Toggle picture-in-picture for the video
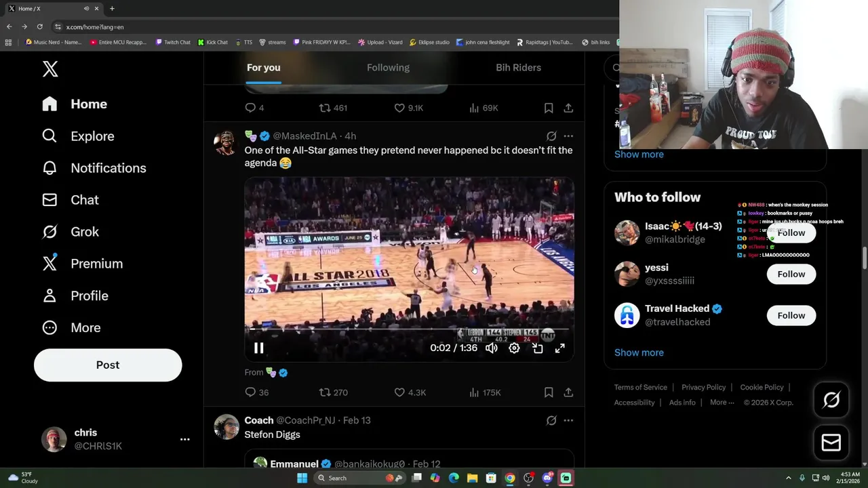The image size is (868, 488). 537,348
